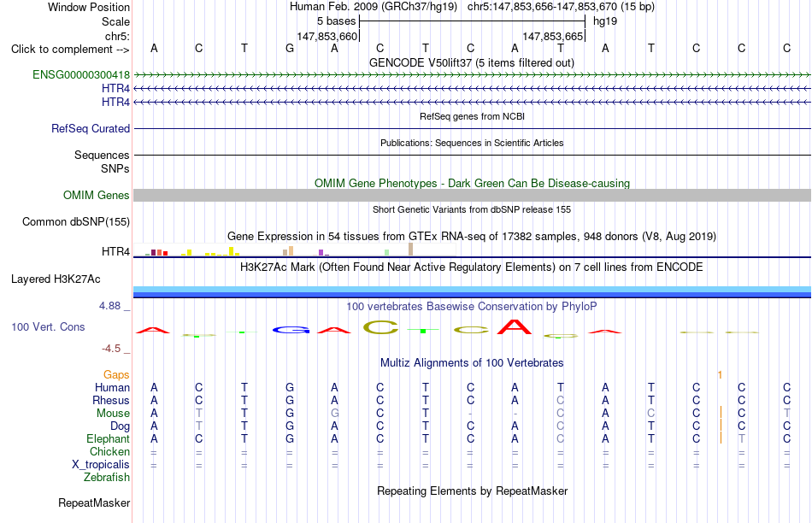This screenshot has height=523, width=812.
Task: Click the X_tropicalis species row label
Action: click(101, 465)
